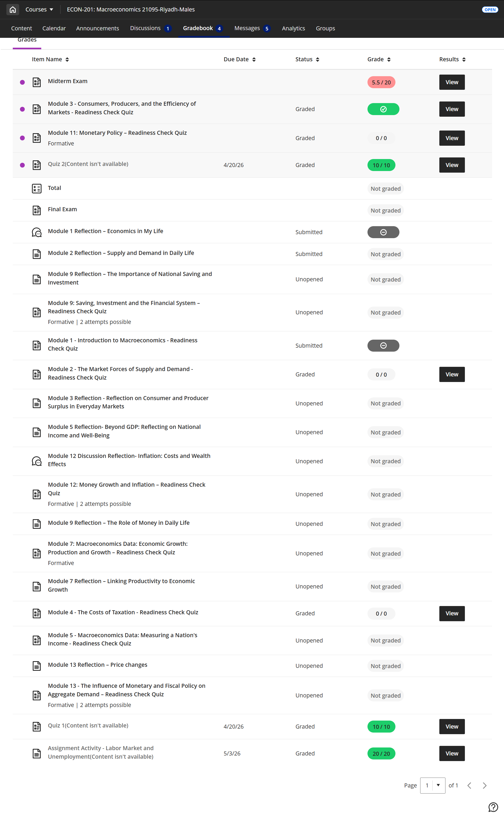Sort by Status column arrows
Image resolution: width=504 pixels, height=821 pixels.
[317, 59]
